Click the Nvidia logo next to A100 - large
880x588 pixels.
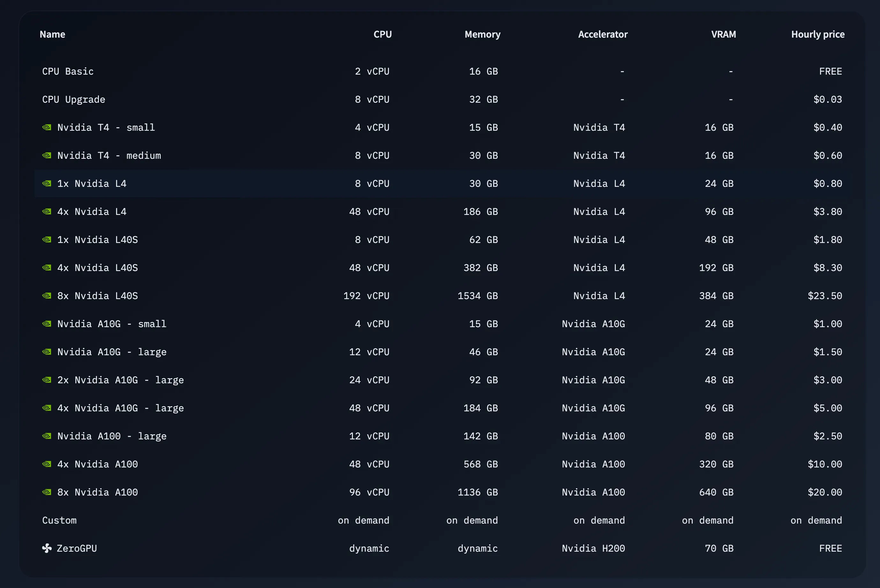(47, 436)
